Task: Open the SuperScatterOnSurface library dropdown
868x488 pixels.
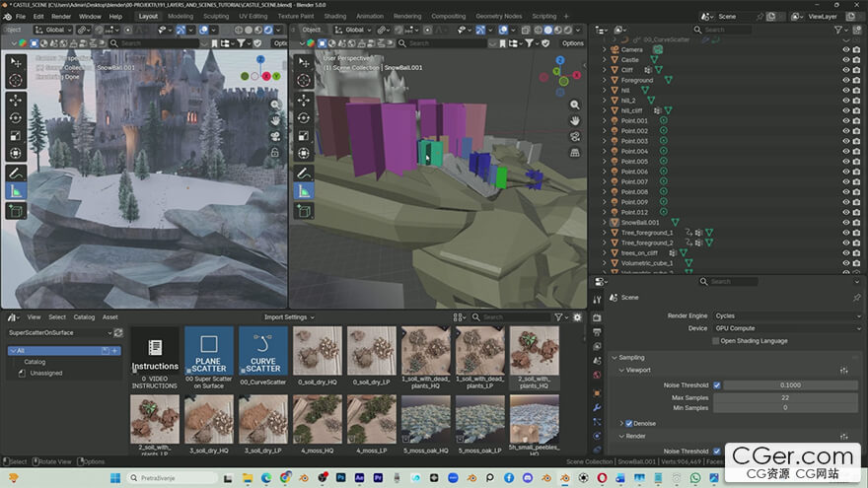Action: (x=59, y=333)
